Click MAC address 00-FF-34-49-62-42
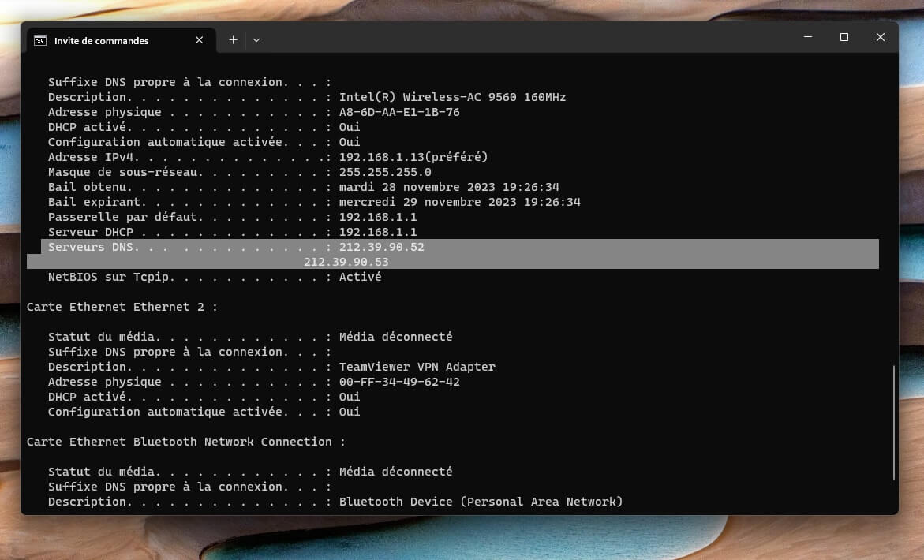924x560 pixels. pyautogui.click(x=399, y=382)
